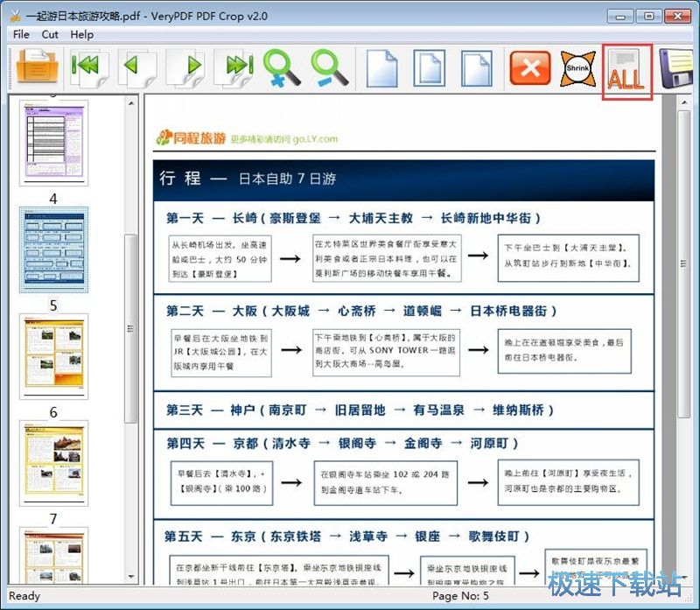This screenshot has width=700, height=610.
Task: Click document view scroll up arrow
Action: point(684,102)
